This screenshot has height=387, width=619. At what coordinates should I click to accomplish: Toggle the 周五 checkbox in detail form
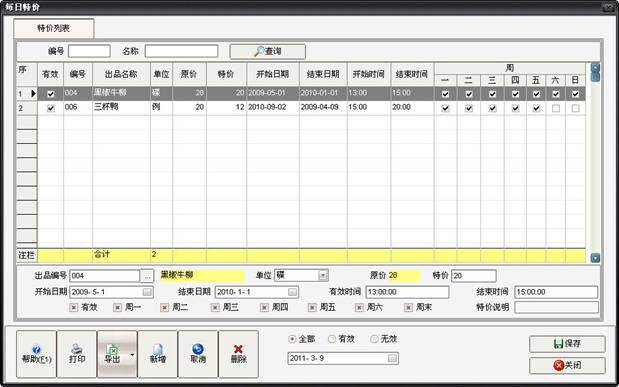[312, 308]
